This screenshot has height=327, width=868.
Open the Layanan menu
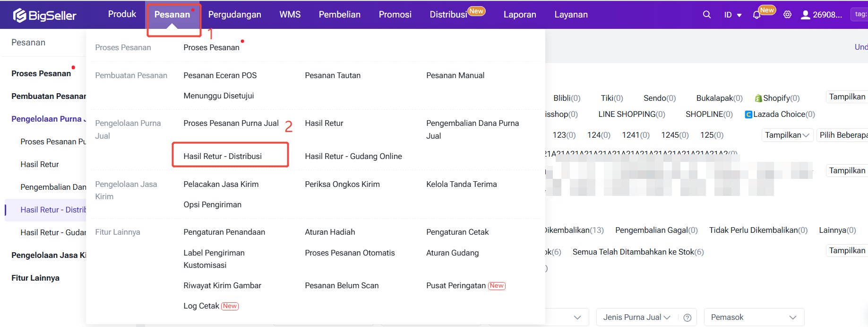pyautogui.click(x=571, y=15)
